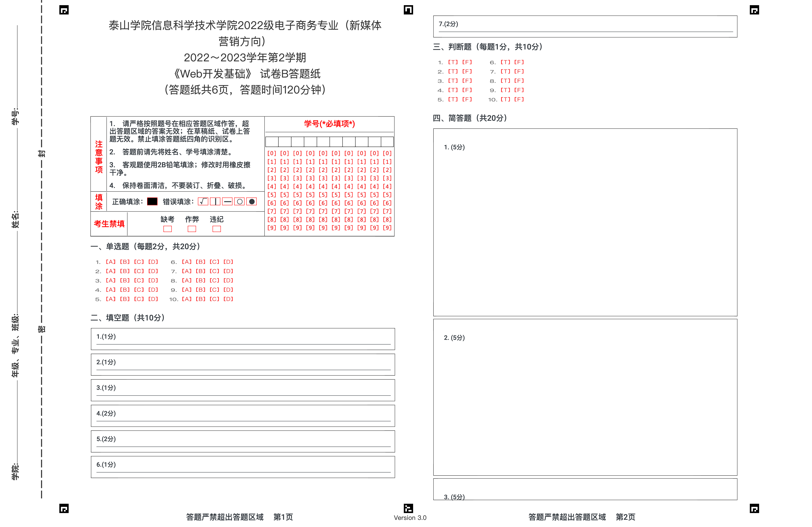
Task: Click the hollow-circle wrong-fill example box
Action: (x=239, y=202)
